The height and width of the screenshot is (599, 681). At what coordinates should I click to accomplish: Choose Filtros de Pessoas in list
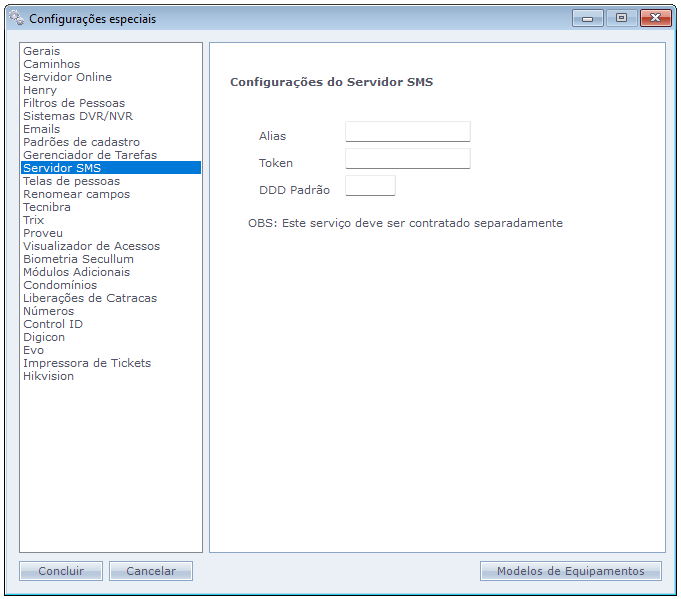click(74, 103)
